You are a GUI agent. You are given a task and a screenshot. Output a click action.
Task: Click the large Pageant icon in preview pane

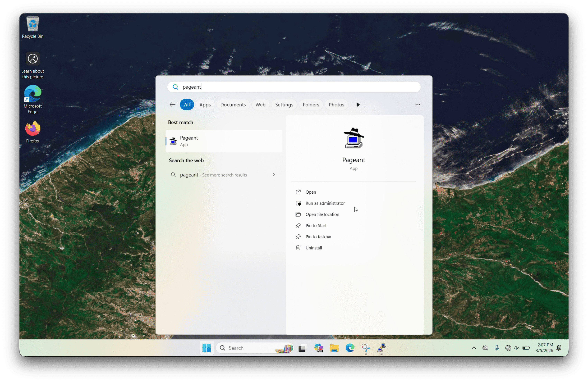click(353, 138)
